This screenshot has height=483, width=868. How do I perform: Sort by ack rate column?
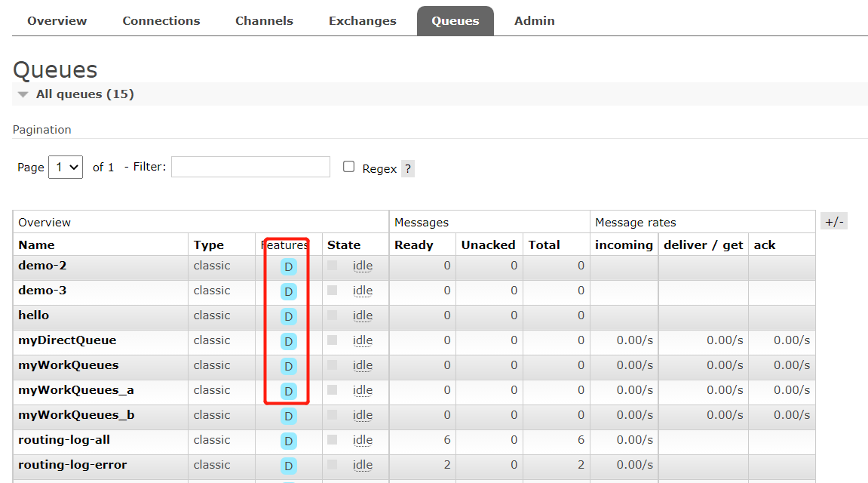pos(765,245)
